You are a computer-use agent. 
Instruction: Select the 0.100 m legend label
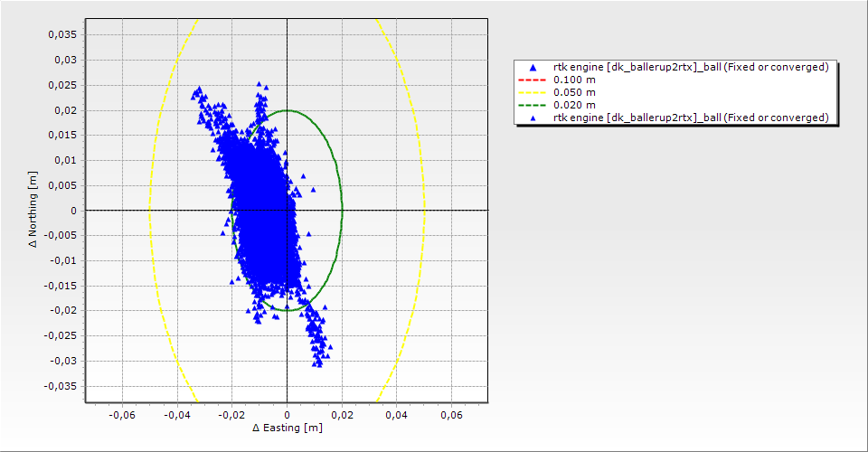coord(575,80)
